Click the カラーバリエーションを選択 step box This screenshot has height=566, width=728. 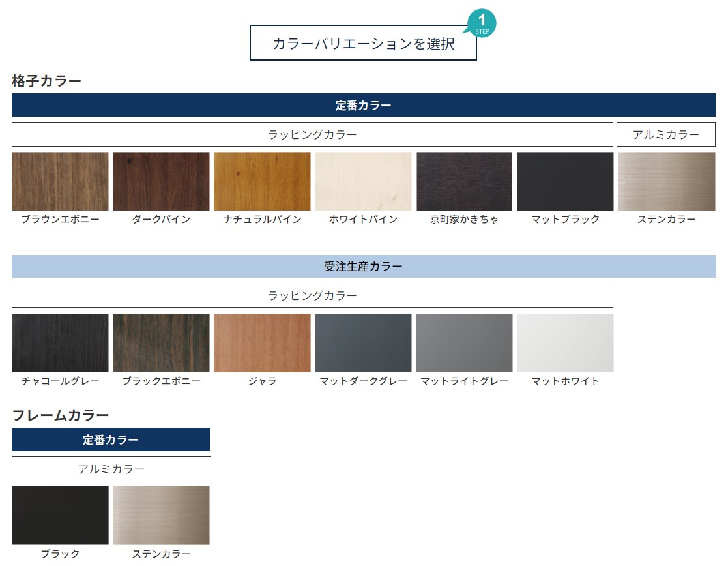pyautogui.click(x=363, y=44)
